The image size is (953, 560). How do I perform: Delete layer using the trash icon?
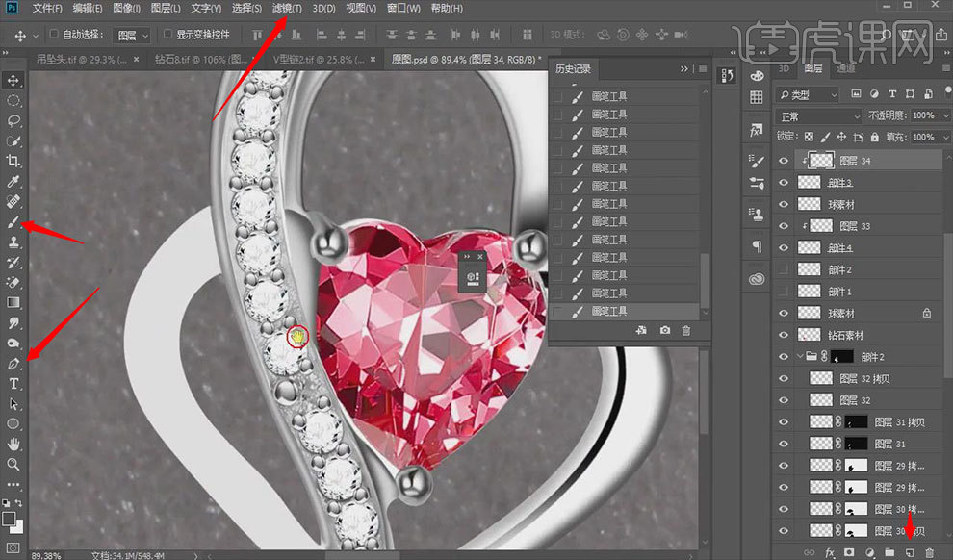point(929,552)
